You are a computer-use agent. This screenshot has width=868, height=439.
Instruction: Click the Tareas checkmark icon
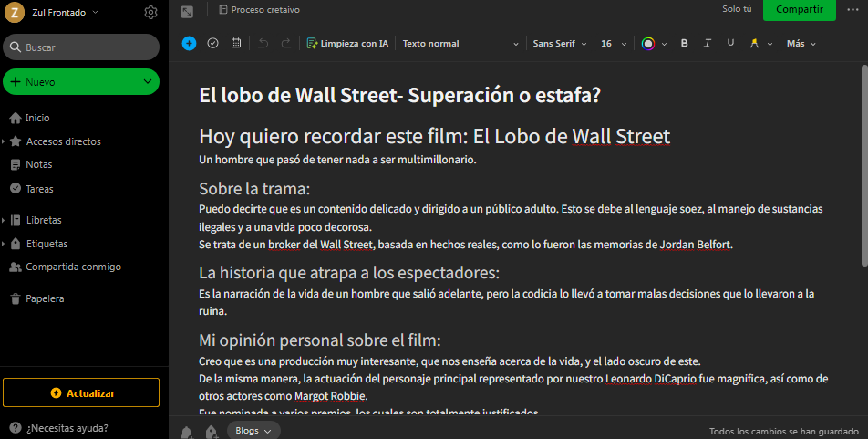point(15,188)
